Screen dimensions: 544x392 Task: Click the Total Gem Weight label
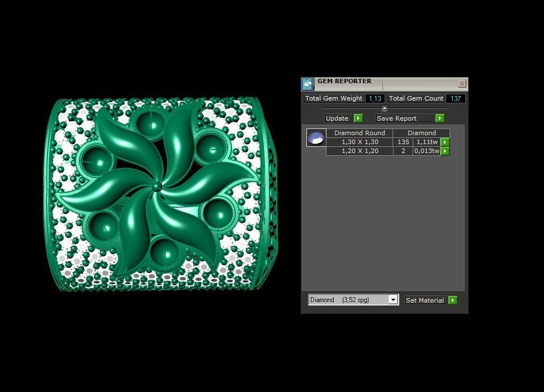click(x=334, y=98)
